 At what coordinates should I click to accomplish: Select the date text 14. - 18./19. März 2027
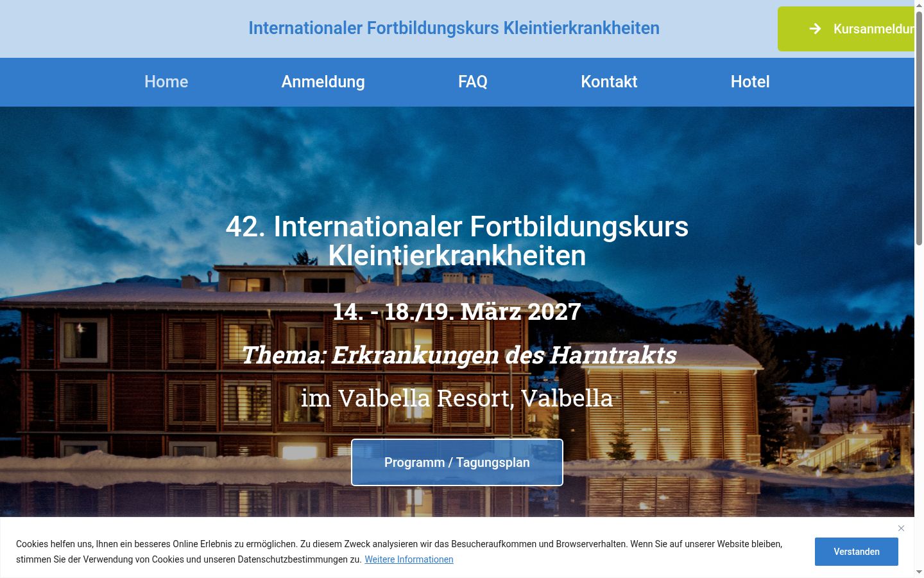[x=457, y=311]
